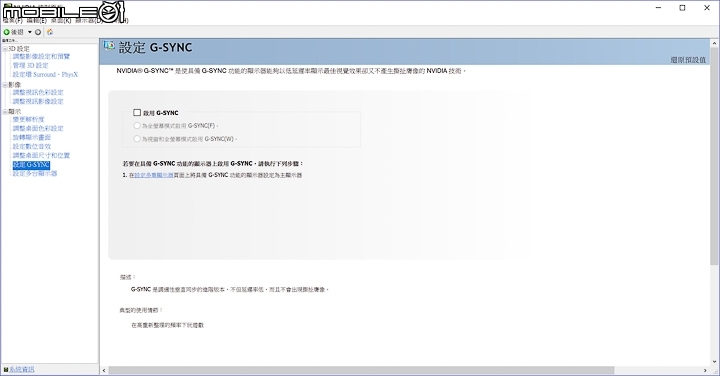This screenshot has height=376, width=720.
Task: Enable the 啟用 G-SYNC checkbox
Action: tap(137, 112)
